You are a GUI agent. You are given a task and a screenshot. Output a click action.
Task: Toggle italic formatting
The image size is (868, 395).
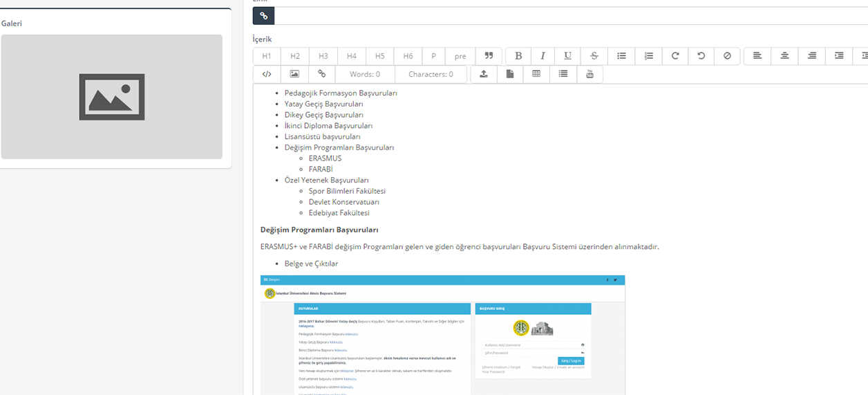tap(543, 56)
